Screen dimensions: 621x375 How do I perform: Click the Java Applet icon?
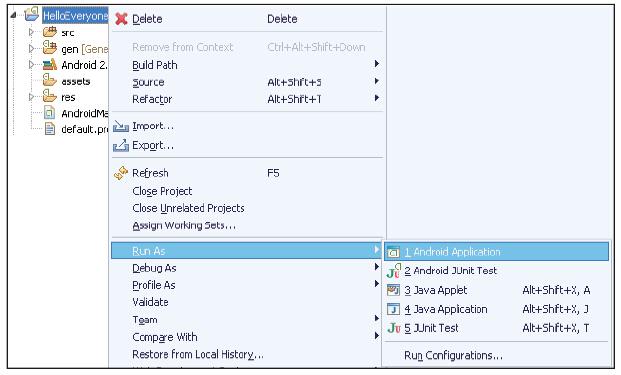393,290
